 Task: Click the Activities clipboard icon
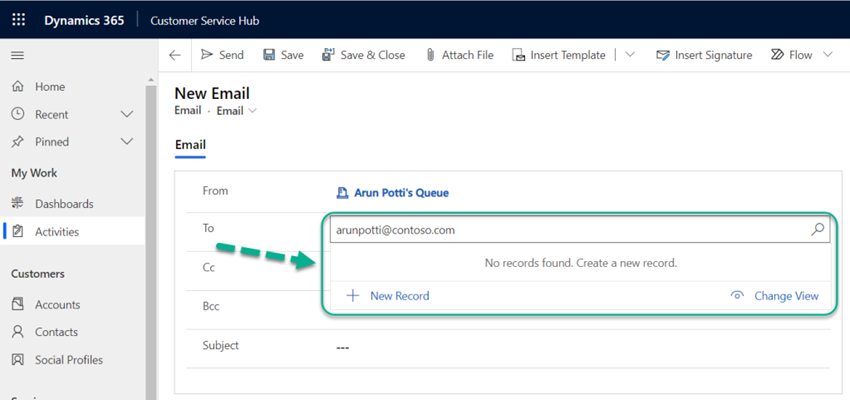[x=18, y=232]
